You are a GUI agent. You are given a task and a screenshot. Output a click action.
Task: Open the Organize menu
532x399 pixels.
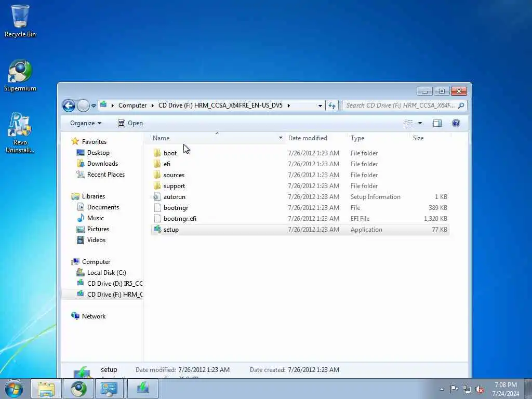86,123
